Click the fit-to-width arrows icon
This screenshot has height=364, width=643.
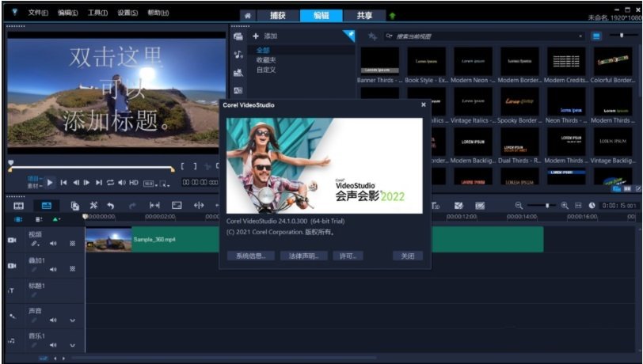coord(154,206)
